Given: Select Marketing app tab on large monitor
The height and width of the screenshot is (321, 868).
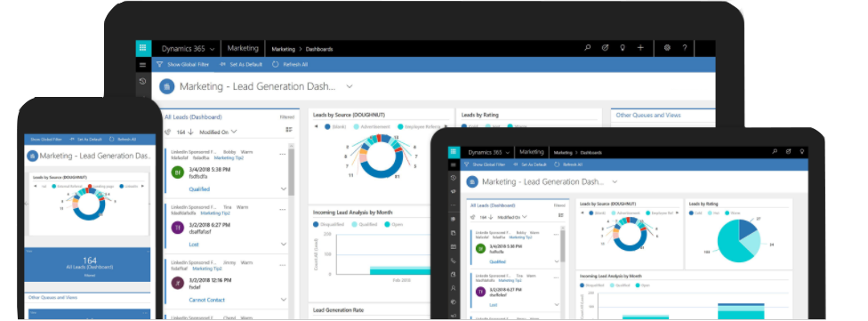Looking at the screenshot, I should (243, 49).
